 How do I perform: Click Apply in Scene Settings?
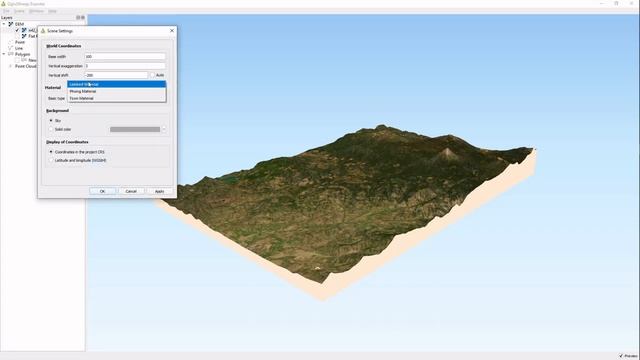[160, 191]
